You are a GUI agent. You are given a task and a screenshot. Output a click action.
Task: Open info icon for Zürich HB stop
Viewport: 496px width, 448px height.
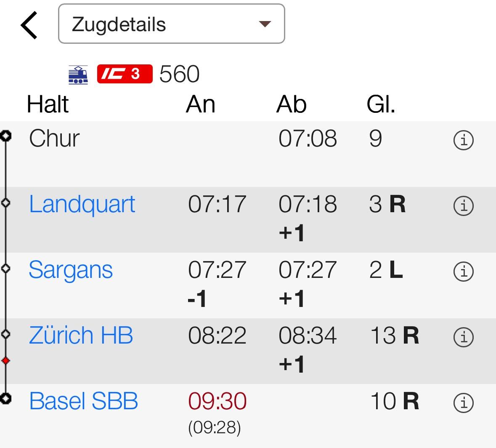pos(464,337)
